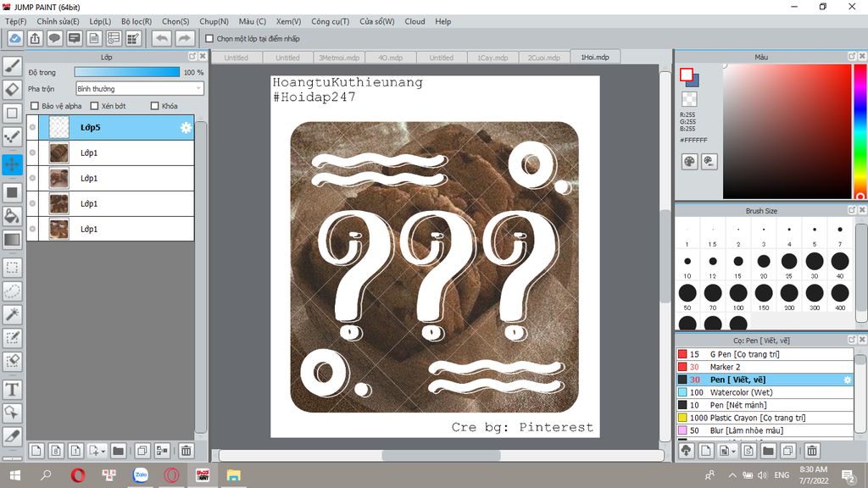
Task: Select the Gradient tool
Action: pyautogui.click(x=12, y=240)
